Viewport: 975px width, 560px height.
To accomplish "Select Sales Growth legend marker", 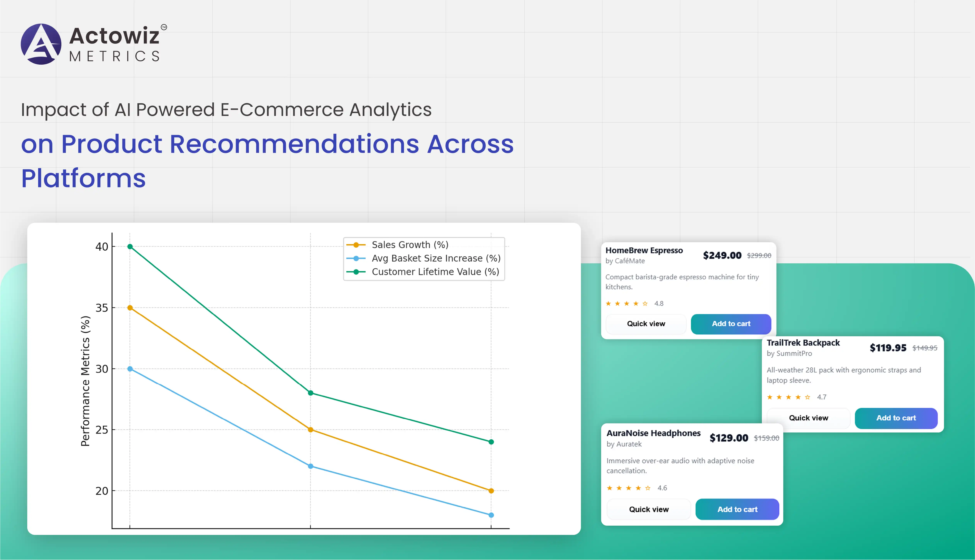I will 356,245.
